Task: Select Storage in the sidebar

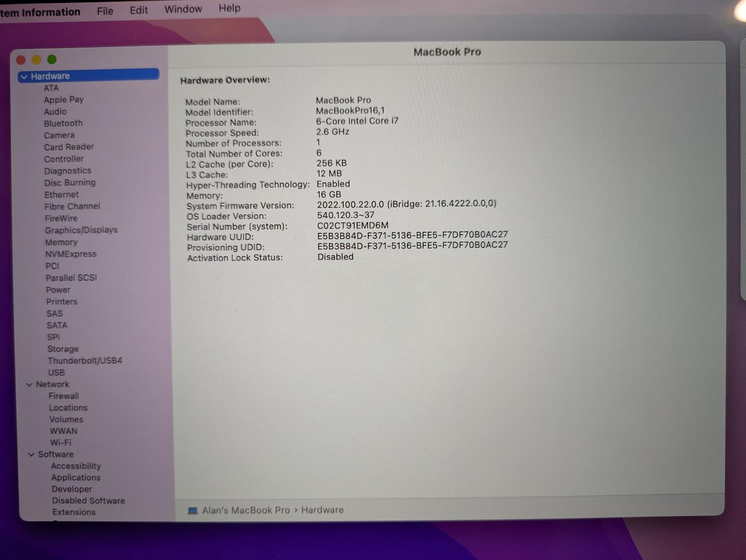Action: point(63,349)
